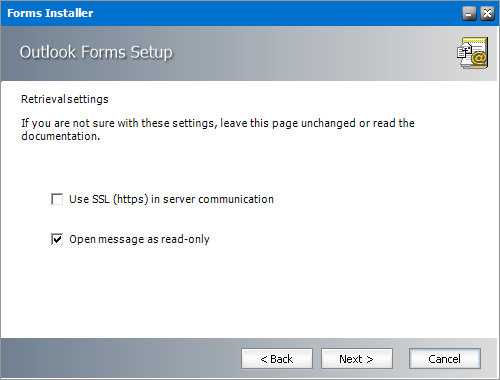
Task: Click the Outlook Forms Setup notepad icon
Action: point(472,53)
